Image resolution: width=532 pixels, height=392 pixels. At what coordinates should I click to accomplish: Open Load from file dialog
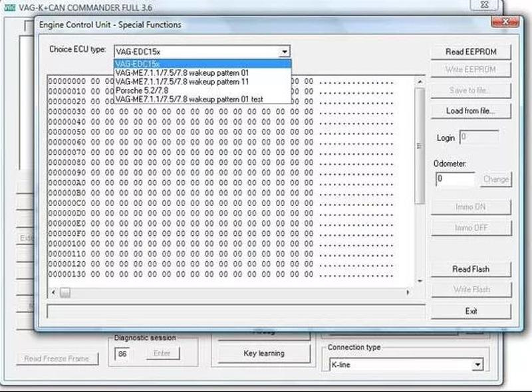pyautogui.click(x=471, y=111)
